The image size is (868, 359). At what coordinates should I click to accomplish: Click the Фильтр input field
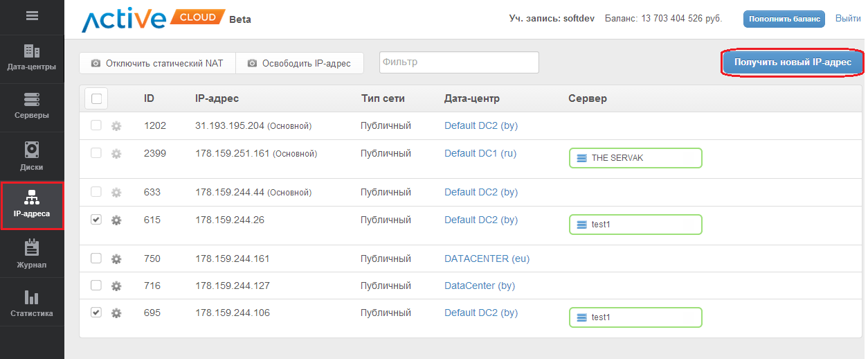pos(459,62)
